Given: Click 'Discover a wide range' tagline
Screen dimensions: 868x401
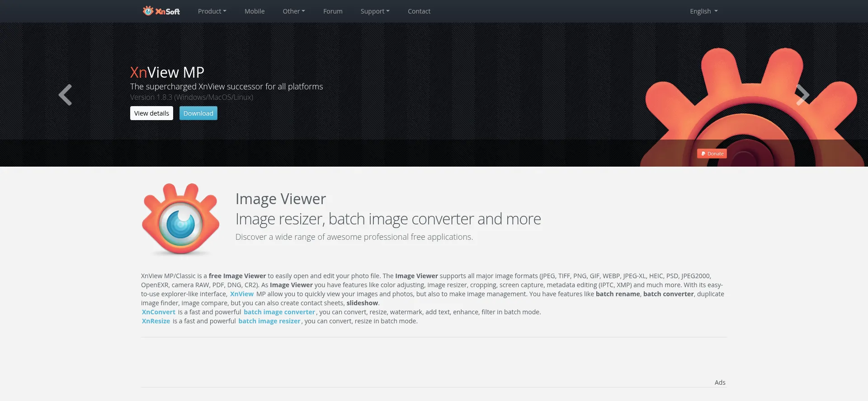Looking at the screenshot, I should tap(354, 237).
